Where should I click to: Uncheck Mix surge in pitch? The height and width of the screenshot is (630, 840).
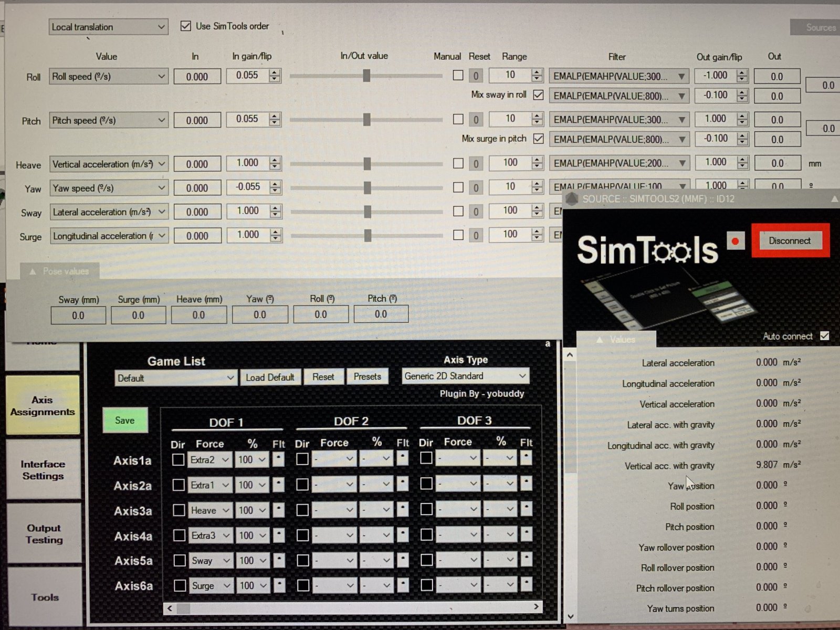click(x=538, y=139)
